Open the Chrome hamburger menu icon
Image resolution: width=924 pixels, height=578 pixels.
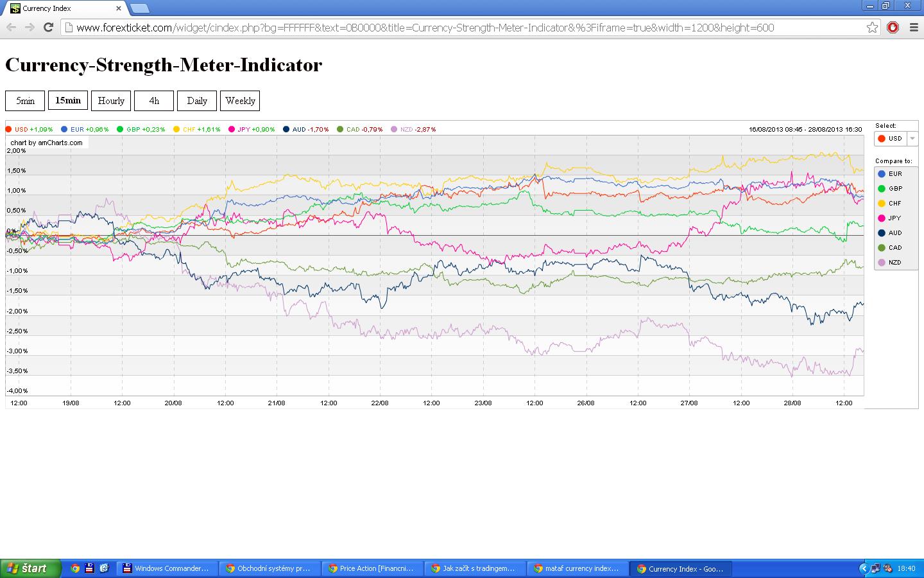(914, 28)
